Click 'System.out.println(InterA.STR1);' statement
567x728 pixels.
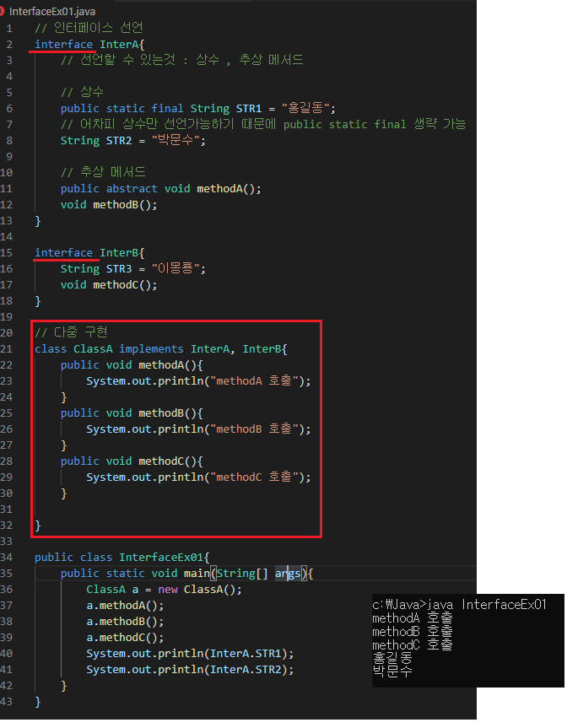(190, 653)
